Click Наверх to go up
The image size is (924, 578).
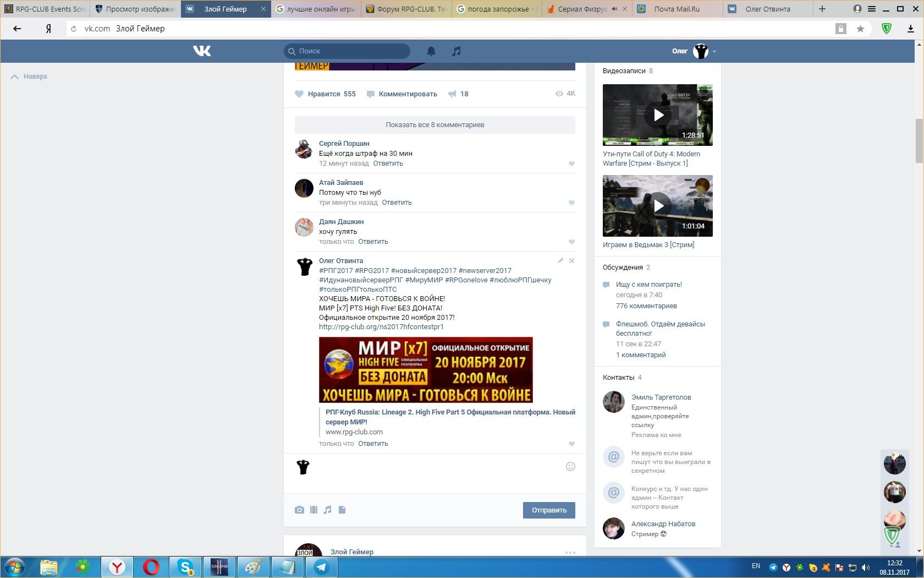click(29, 77)
